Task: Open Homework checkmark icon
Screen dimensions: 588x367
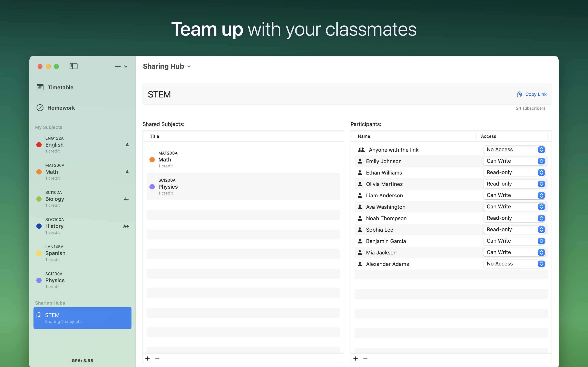Action: click(x=40, y=108)
